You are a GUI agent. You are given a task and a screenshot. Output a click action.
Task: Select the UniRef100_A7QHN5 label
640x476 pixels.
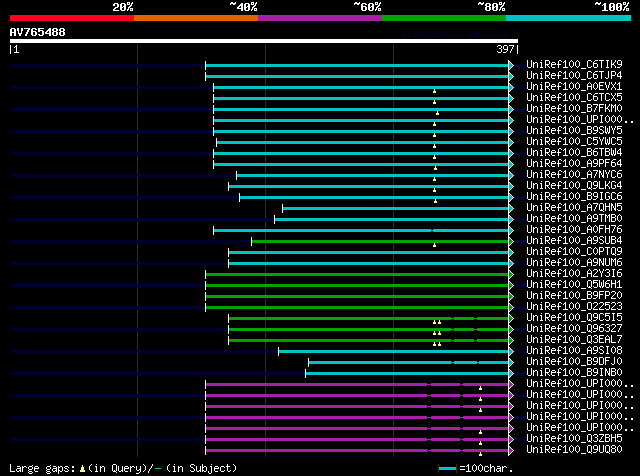click(x=574, y=207)
